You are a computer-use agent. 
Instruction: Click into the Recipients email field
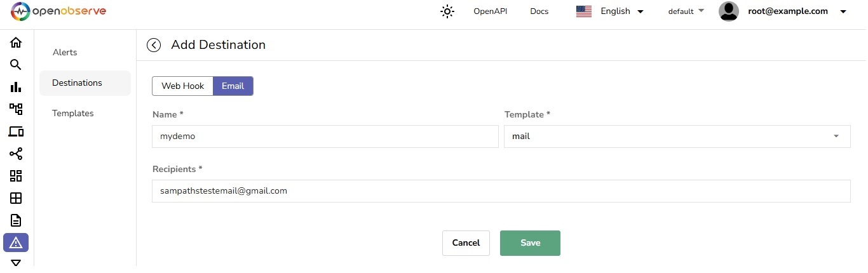[501, 191]
